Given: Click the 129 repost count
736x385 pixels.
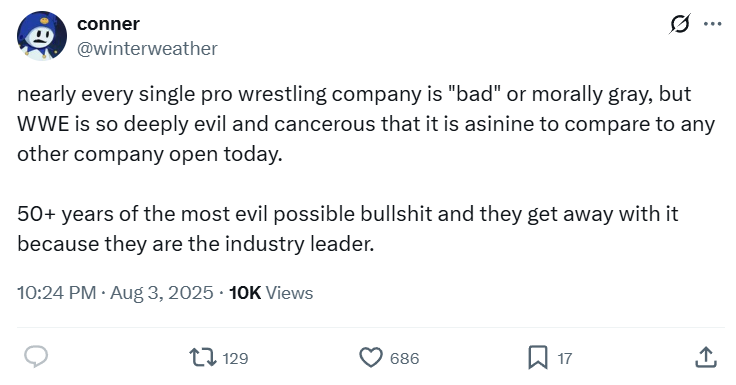Looking at the screenshot, I should tap(235, 358).
